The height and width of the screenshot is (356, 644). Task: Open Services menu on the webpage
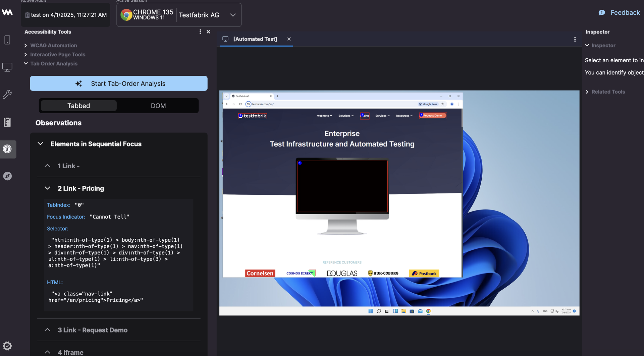click(382, 116)
